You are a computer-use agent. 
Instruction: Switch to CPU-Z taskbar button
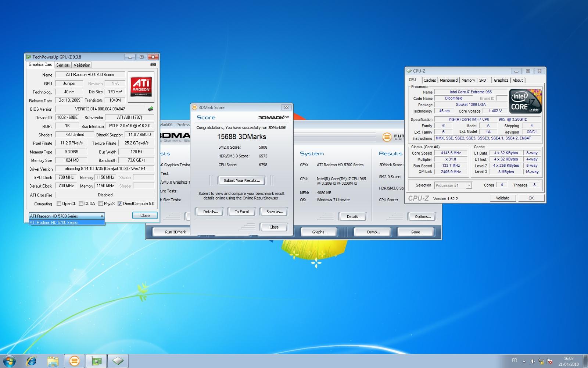click(x=118, y=361)
